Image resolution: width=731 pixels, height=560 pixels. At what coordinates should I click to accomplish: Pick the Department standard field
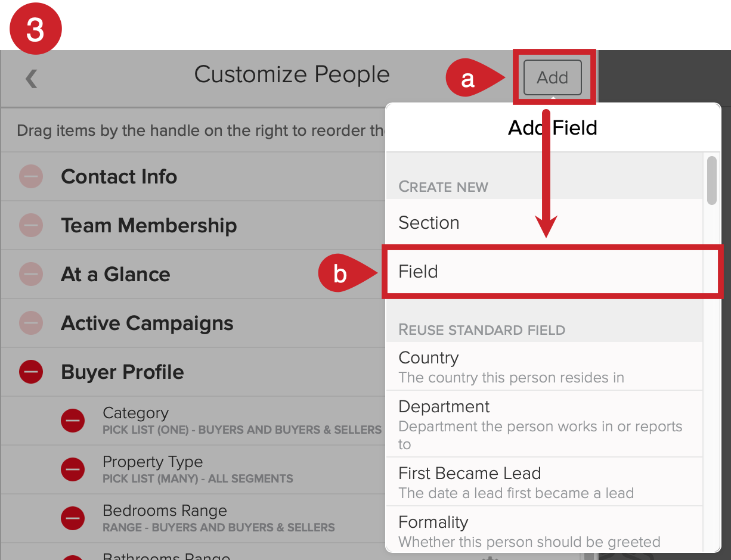544,424
